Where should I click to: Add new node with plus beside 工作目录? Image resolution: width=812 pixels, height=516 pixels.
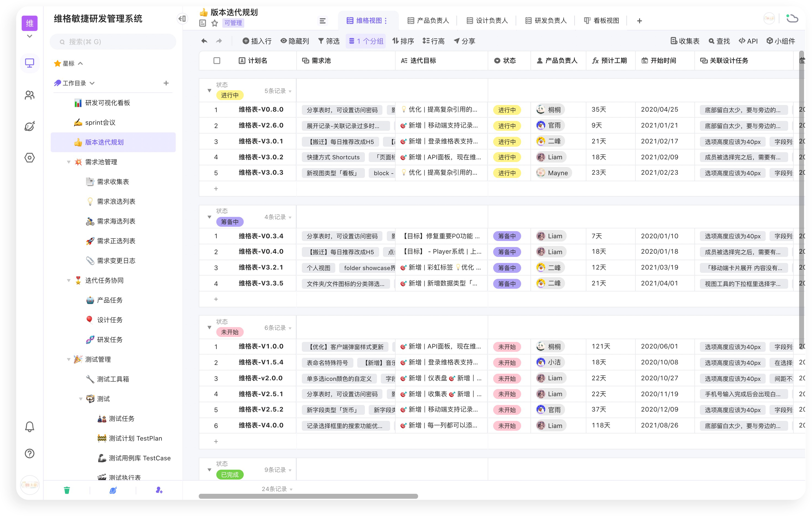(166, 83)
